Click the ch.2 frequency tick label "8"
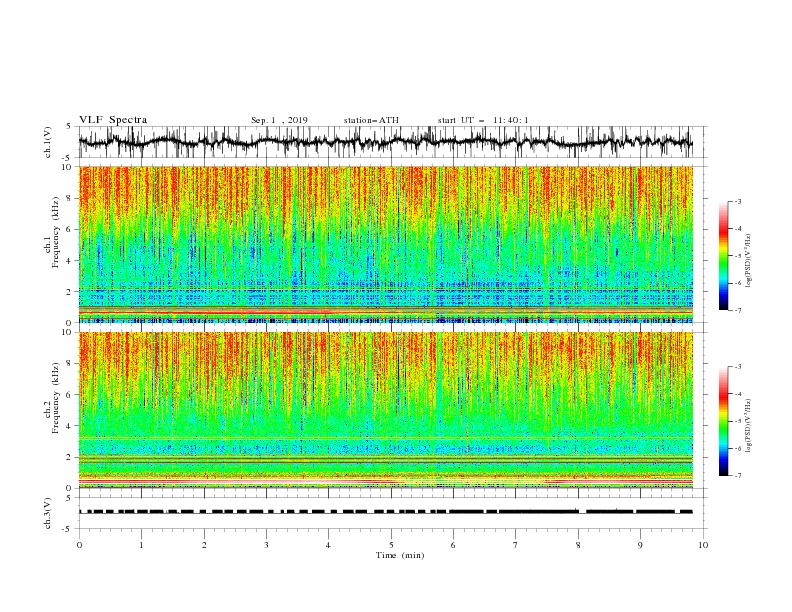Image resolution: width=792 pixels, height=612 pixels. (71, 364)
